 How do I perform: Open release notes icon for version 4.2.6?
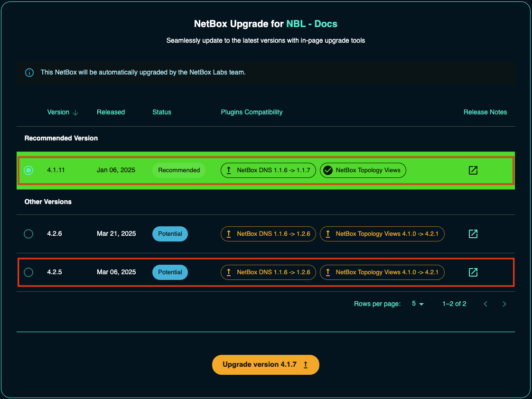click(473, 234)
